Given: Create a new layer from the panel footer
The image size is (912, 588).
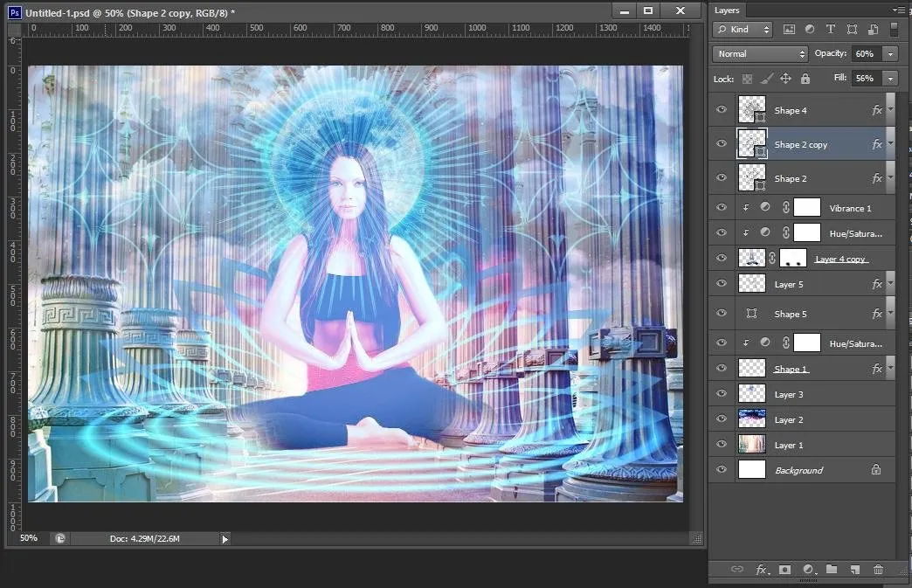Looking at the screenshot, I should click(x=854, y=570).
